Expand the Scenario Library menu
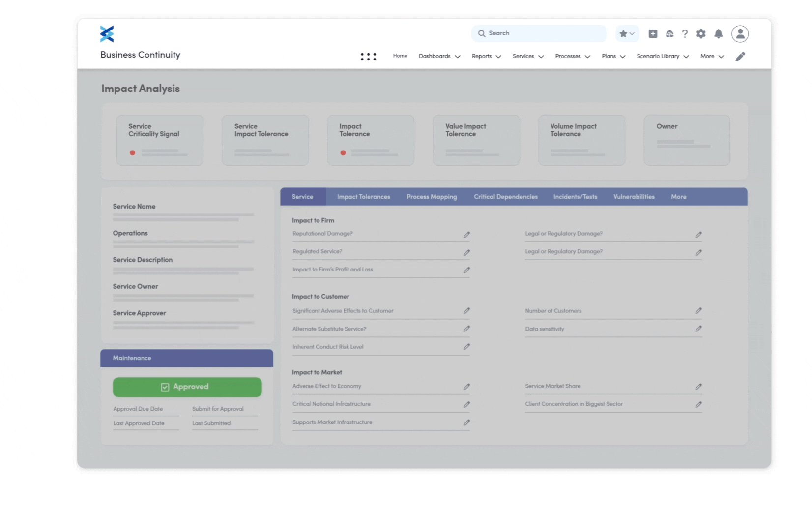This screenshot has width=812, height=512. click(663, 56)
